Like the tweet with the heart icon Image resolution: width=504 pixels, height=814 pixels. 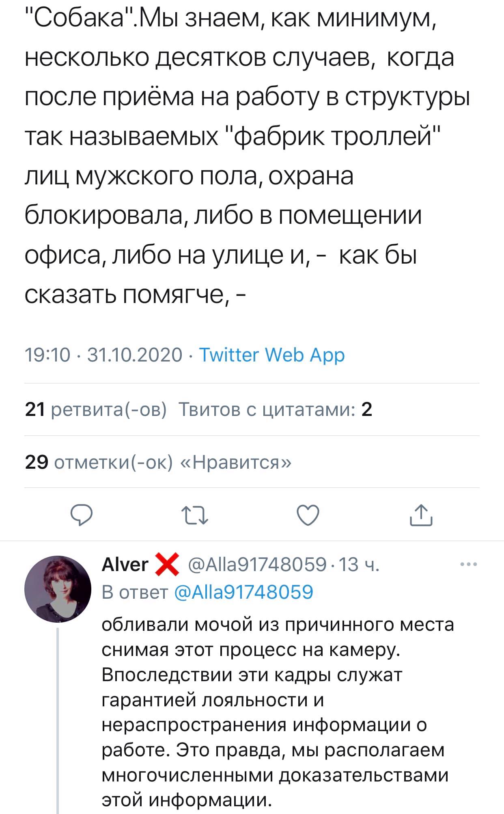tap(308, 515)
